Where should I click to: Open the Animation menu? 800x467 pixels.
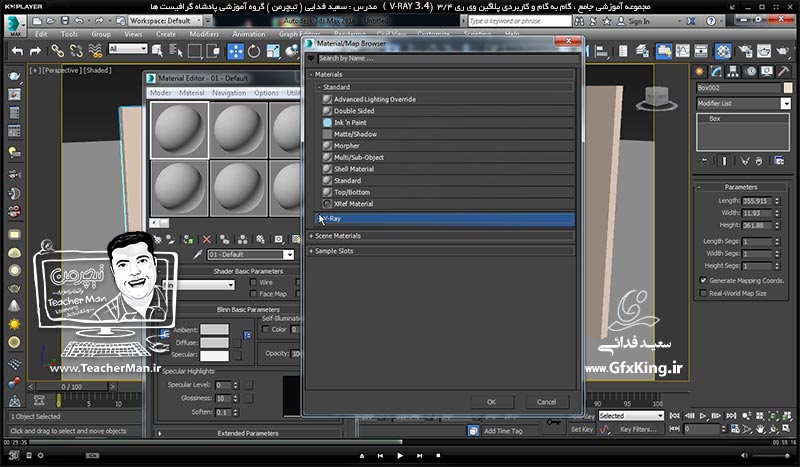click(248, 34)
